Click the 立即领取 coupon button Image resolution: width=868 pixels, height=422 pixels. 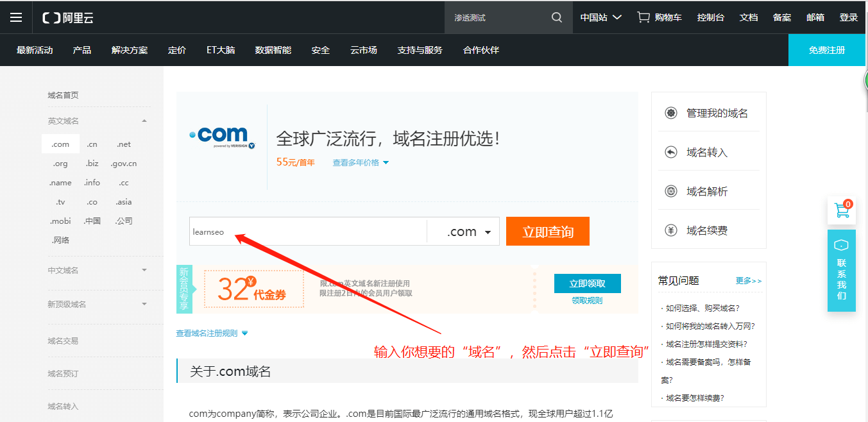pyautogui.click(x=587, y=283)
